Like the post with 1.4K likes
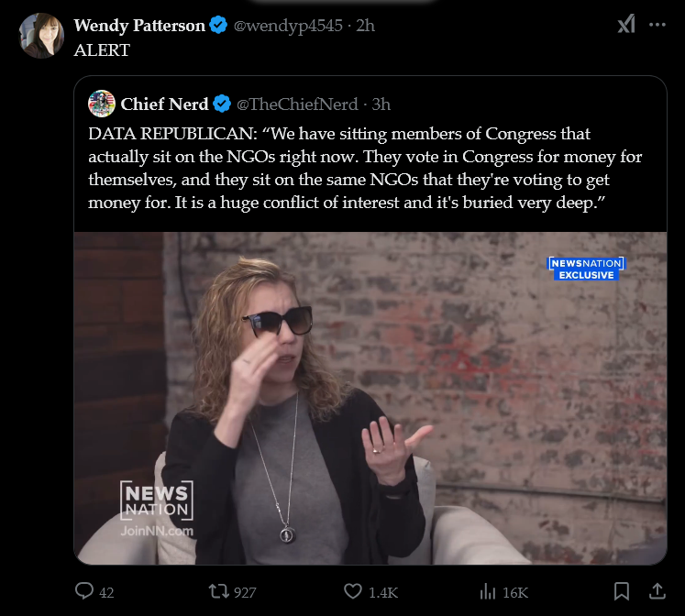The width and height of the screenshot is (685, 616). click(353, 591)
